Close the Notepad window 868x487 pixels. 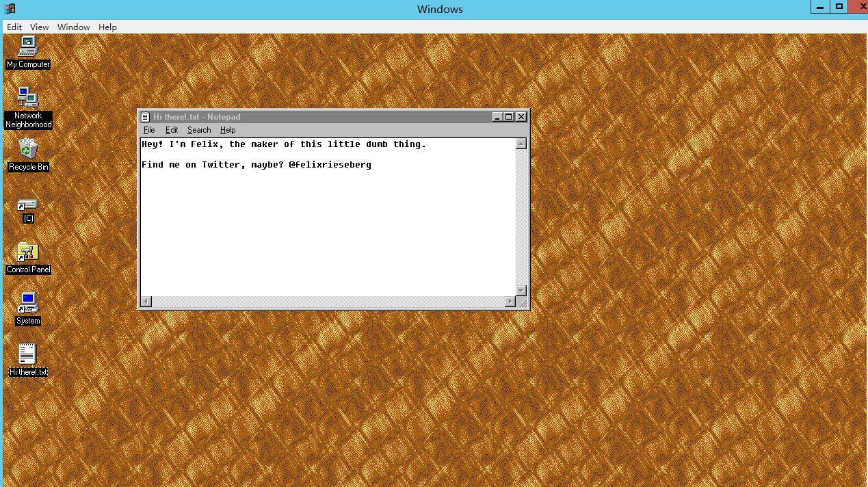521,117
